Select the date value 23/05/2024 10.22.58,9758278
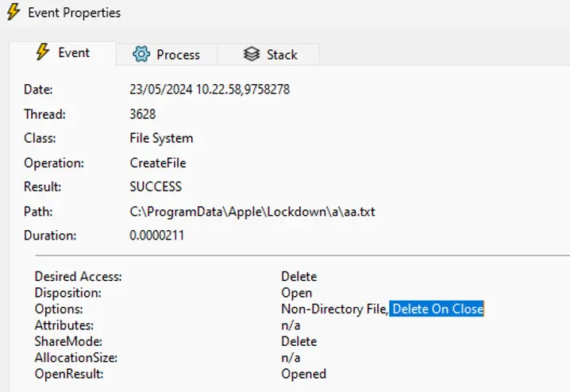570x392 pixels. pyautogui.click(x=210, y=90)
